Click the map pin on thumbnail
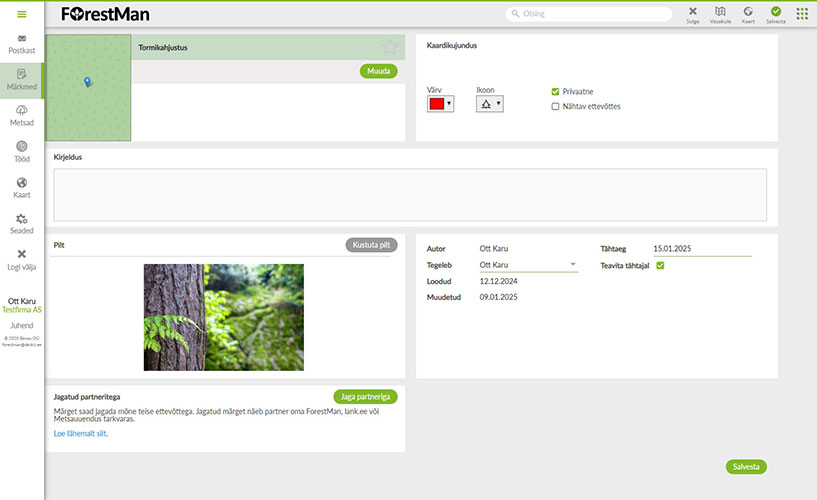The width and height of the screenshot is (817, 500). pyautogui.click(x=87, y=82)
